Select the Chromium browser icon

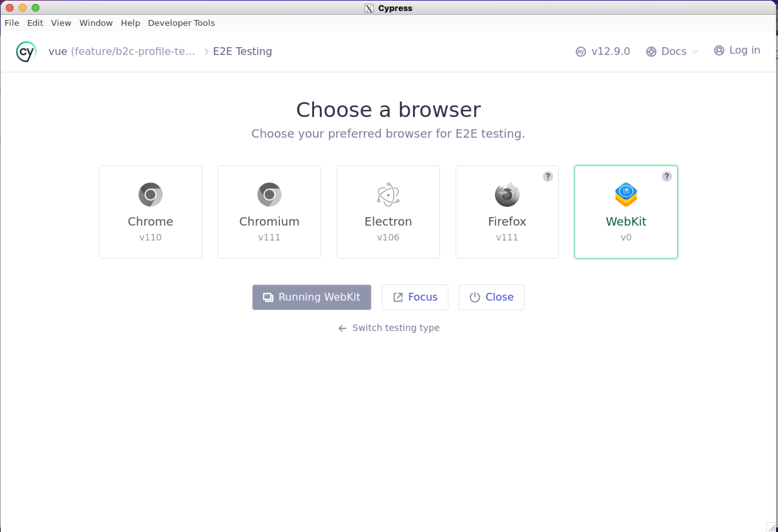(x=269, y=194)
